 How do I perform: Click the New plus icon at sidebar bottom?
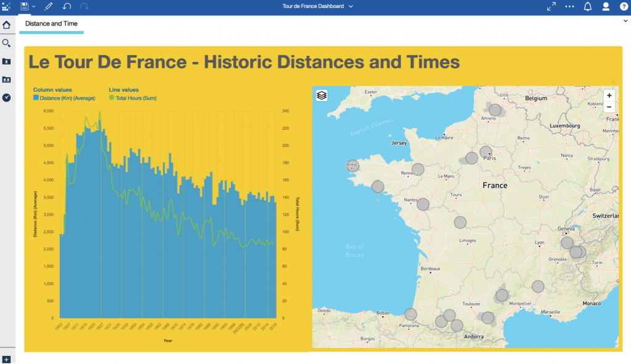point(6,359)
